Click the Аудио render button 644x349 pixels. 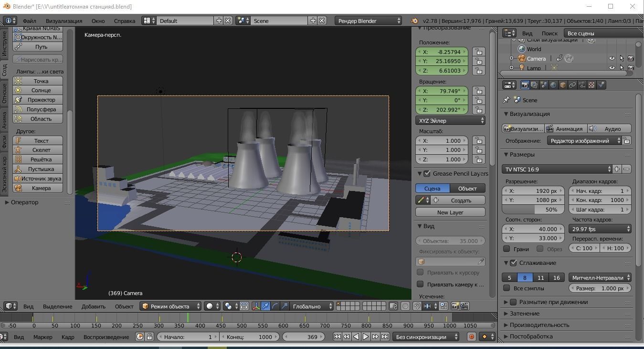tap(609, 128)
